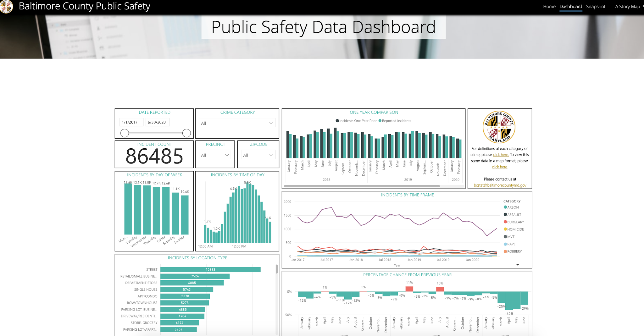The height and width of the screenshot is (336, 644).
Task: Switch to the Snapshot tab
Action: tap(596, 6)
